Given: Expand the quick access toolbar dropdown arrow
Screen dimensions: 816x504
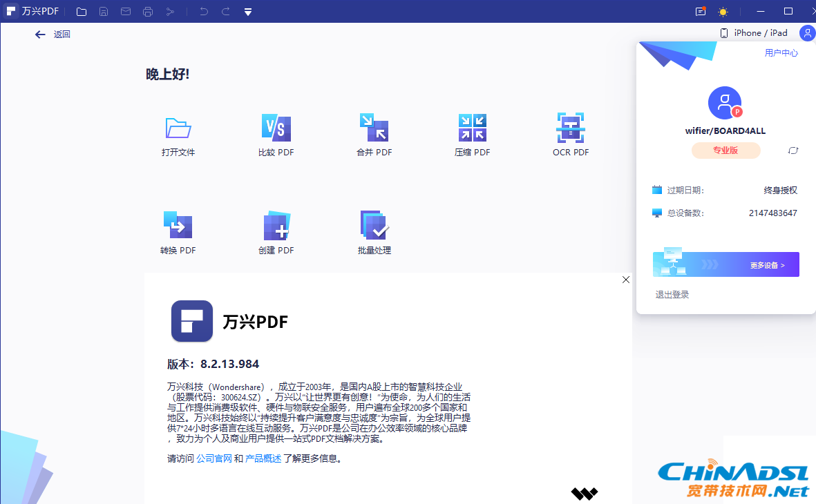Looking at the screenshot, I should click(x=248, y=12).
